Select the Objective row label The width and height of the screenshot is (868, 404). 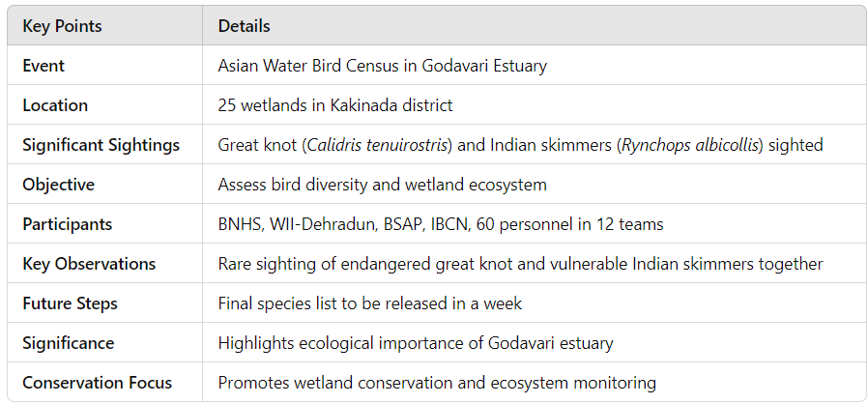pos(58,185)
